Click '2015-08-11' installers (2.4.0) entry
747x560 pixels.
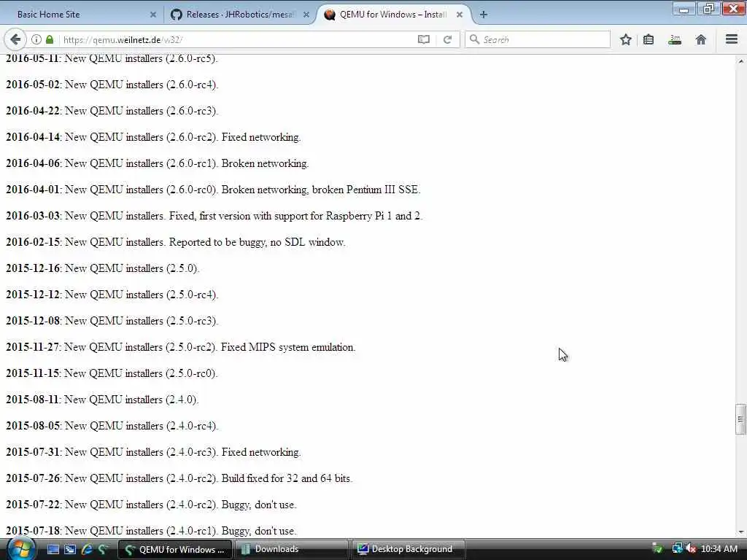point(102,400)
